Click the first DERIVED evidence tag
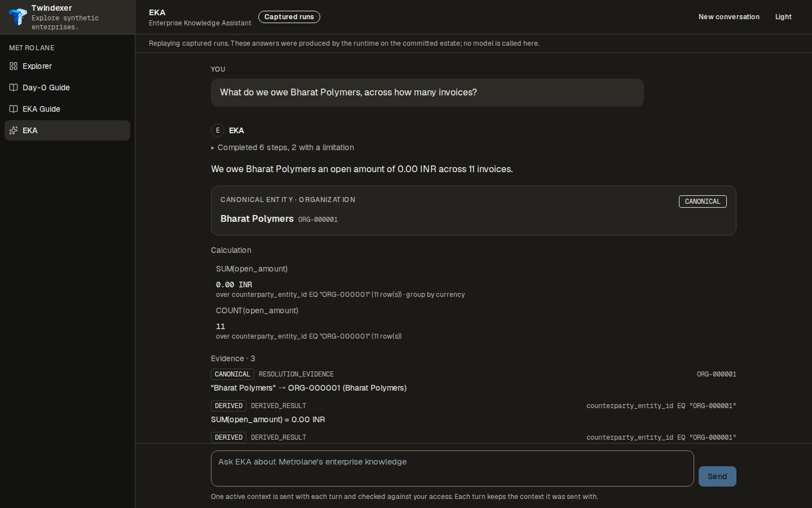This screenshot has height=508, width=812. [x=228, y=406]
